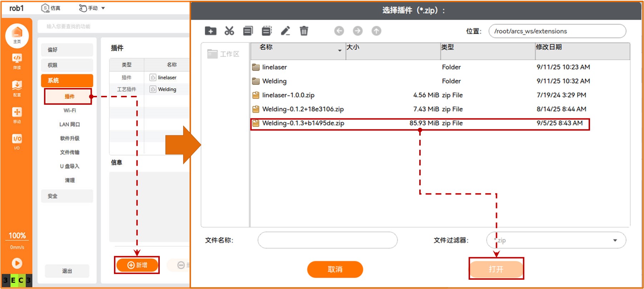The image size is (644, 289).
Task: Click the pencil rename icon
Action: click(x=285, y=31)
